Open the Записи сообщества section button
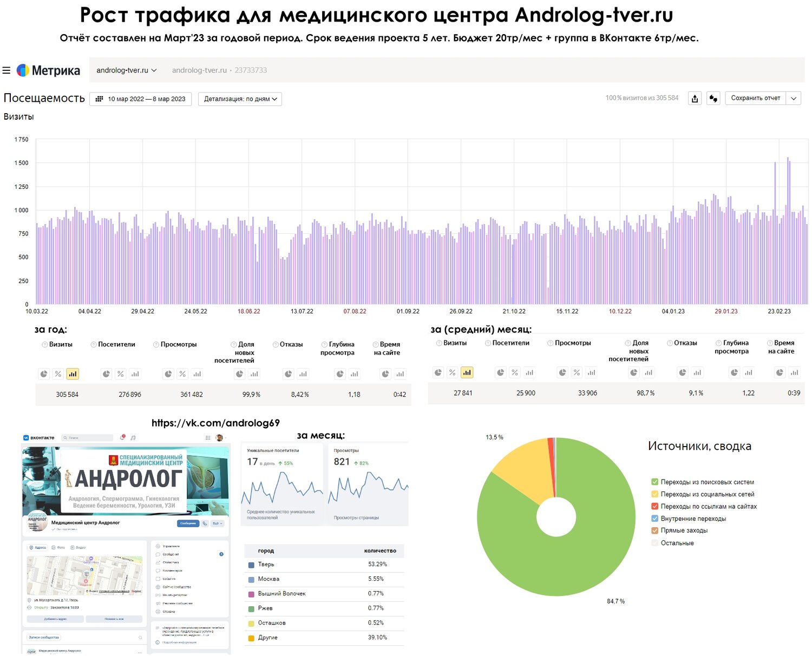This screenshot has height=656, width=812. 44,638
